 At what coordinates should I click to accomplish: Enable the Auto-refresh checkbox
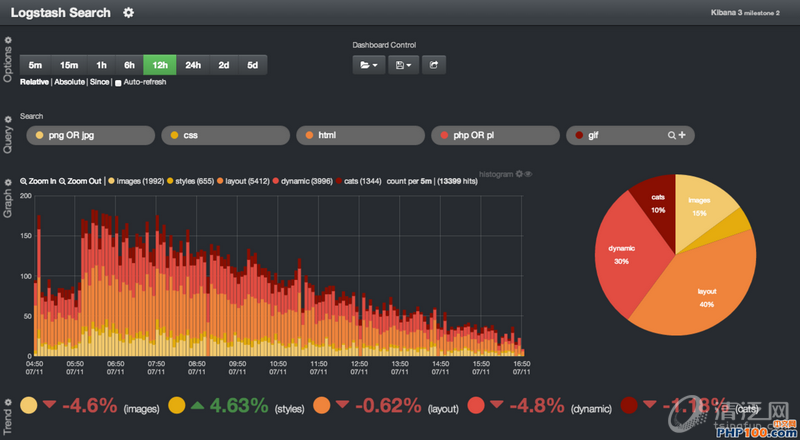[x=118, y=82]
